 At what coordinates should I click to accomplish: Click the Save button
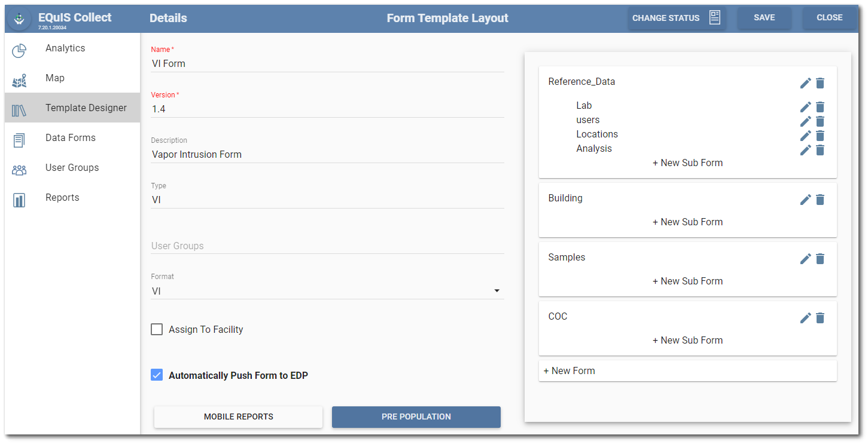764,18
